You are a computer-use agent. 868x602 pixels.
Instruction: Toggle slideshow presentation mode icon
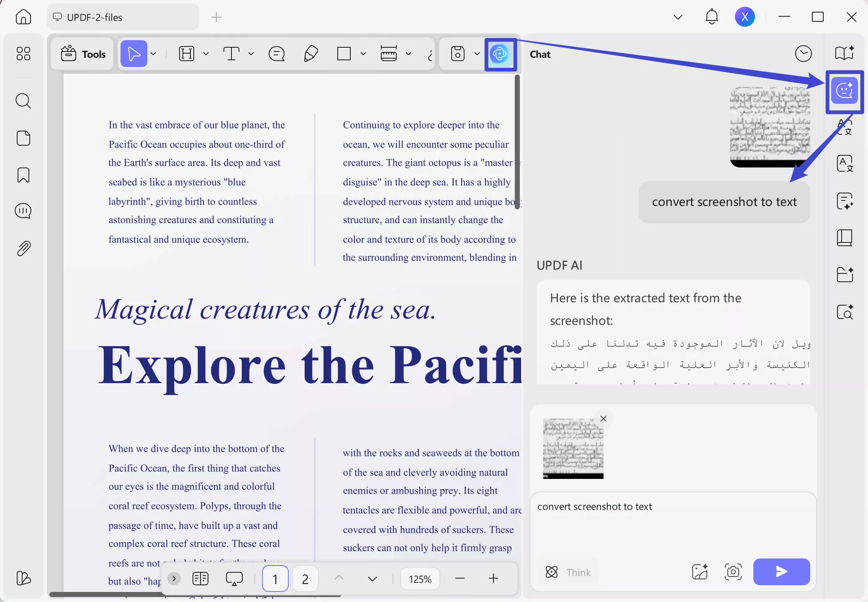pyautogui.click(x=234, y=579)
